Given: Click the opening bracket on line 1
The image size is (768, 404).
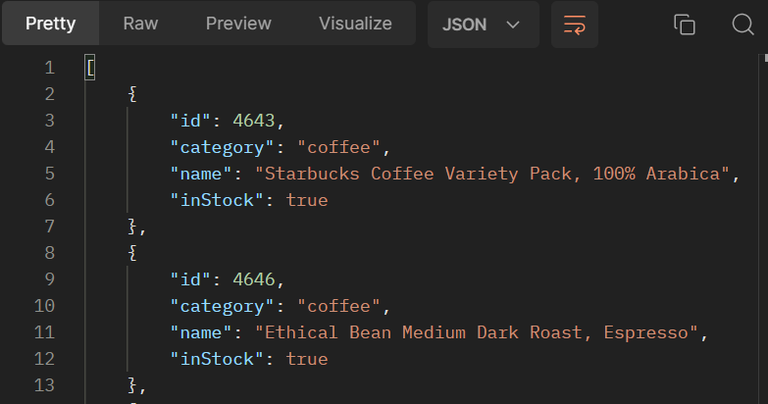Looking at the screenshot, I should pos(90,67).
